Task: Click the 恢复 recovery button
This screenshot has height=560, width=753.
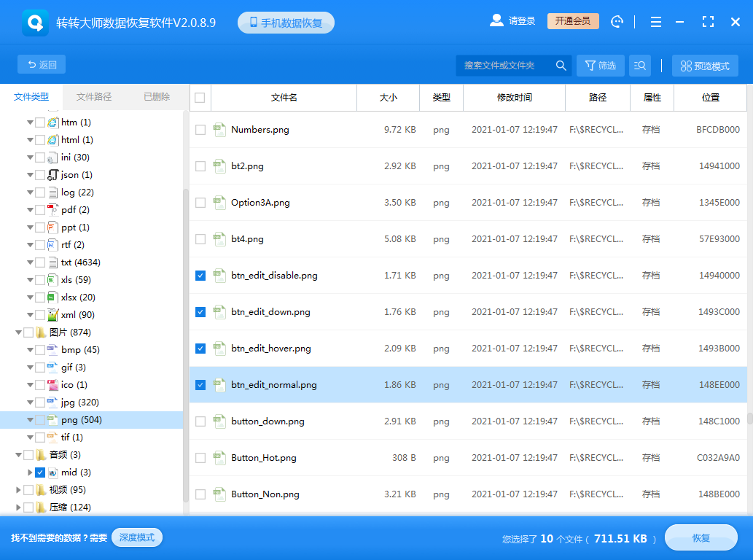Action: [x=701, y=537]
